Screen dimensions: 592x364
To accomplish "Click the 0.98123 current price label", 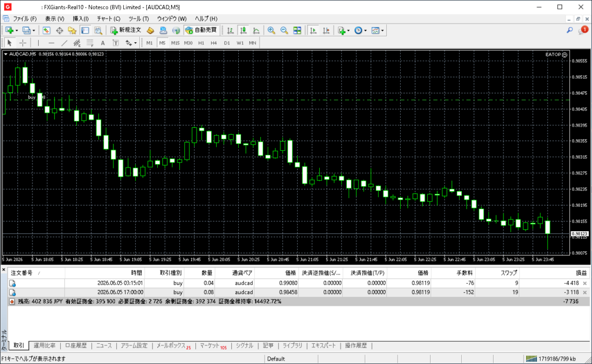I will [x=579, y=234].
